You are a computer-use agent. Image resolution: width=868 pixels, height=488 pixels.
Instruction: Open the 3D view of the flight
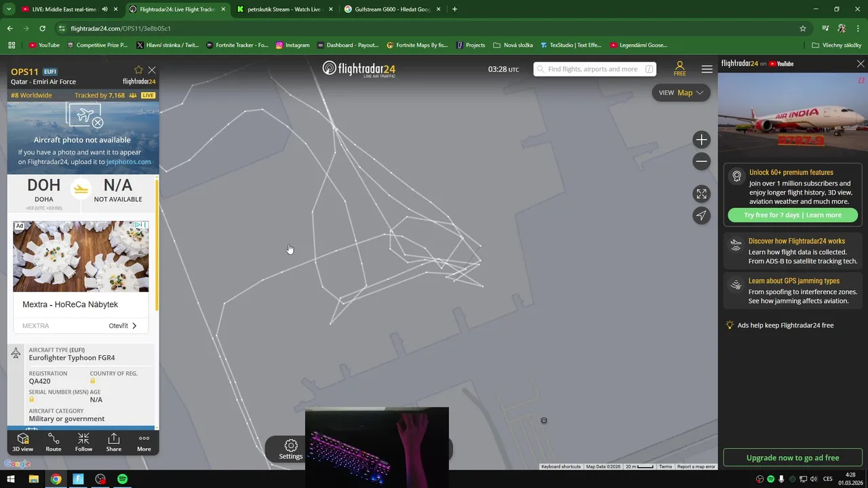(x=22, y=442)
